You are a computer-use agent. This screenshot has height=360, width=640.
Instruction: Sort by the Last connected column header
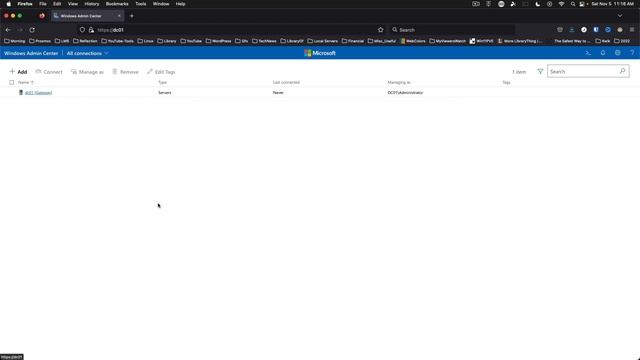286,82
